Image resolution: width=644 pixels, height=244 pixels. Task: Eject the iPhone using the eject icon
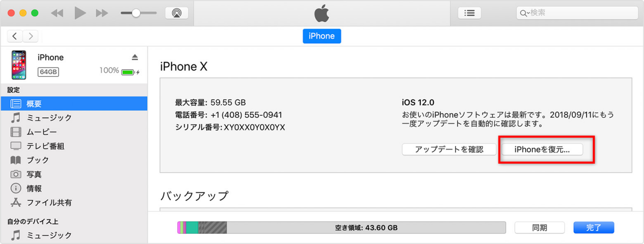pos(135,57)
